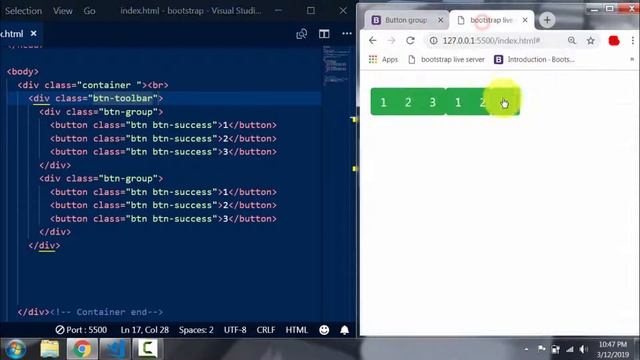Screen dimensions: 640x360
Task: Switch to Visual Studio Code from taskbar
Action: (115, 349)
